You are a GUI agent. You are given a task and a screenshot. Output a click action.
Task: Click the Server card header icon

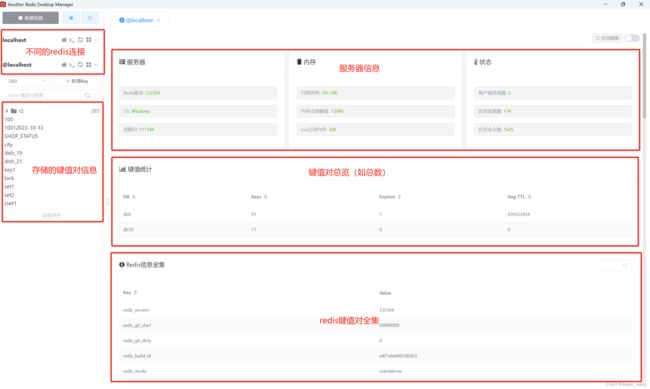pos(122,62)
